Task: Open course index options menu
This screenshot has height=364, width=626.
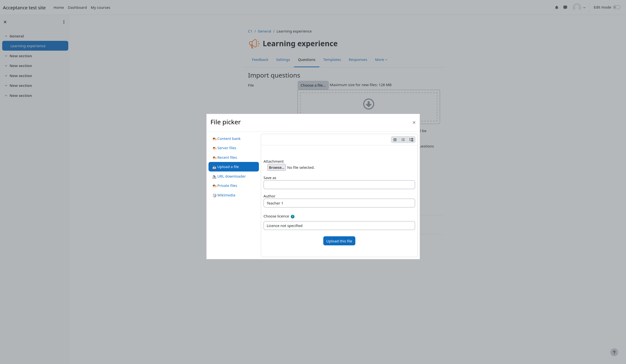Action: tap(64, 22)
